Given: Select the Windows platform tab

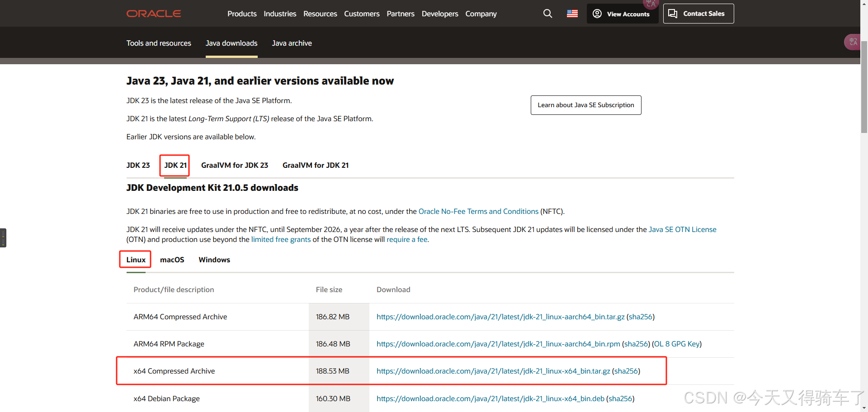Looking at the screenshot, I should (214, 260).
